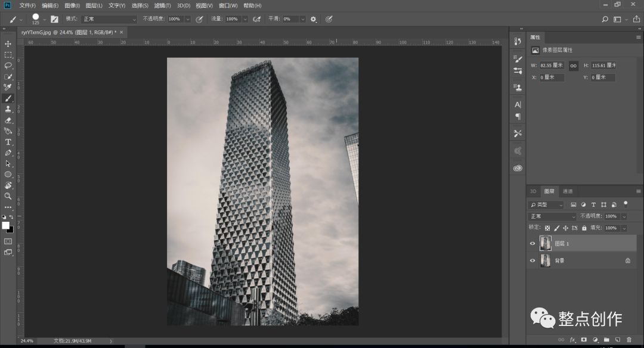Select the Pen tool
The width and height of the screenshot is (644, 348).
click(8, 153)
